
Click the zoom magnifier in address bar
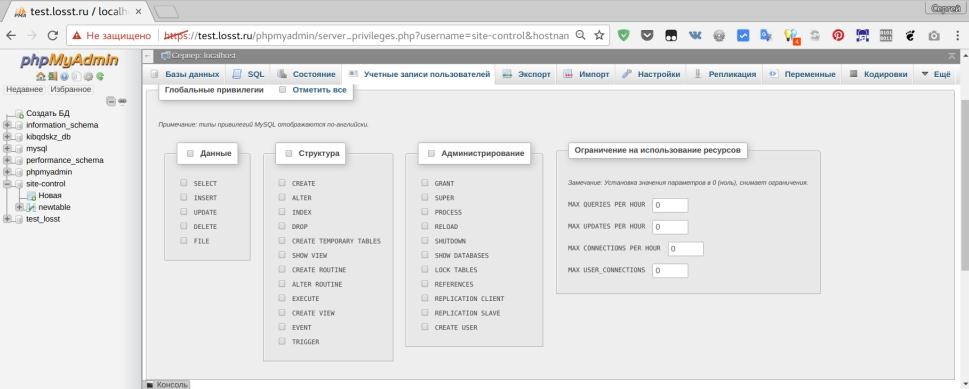tap(580, 36)
